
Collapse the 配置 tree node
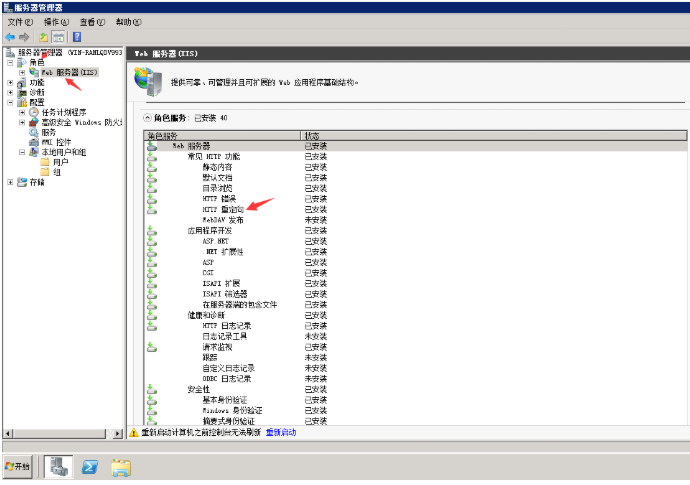click(x=10, y=103)
